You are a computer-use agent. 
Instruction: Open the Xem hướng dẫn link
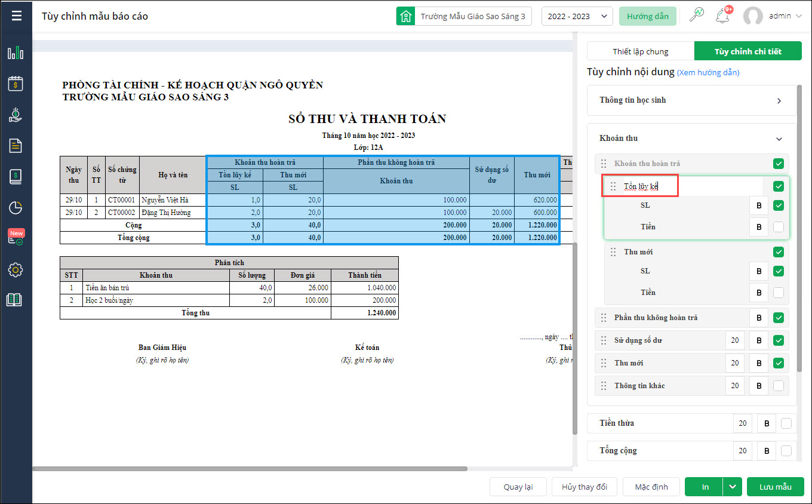[x=708, y=72]
